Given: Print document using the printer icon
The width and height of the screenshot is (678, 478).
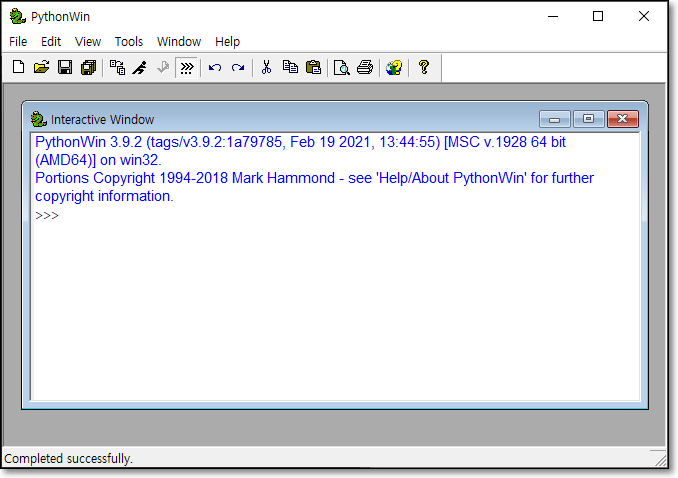Looking at the screenshot, I should (365, 67).
